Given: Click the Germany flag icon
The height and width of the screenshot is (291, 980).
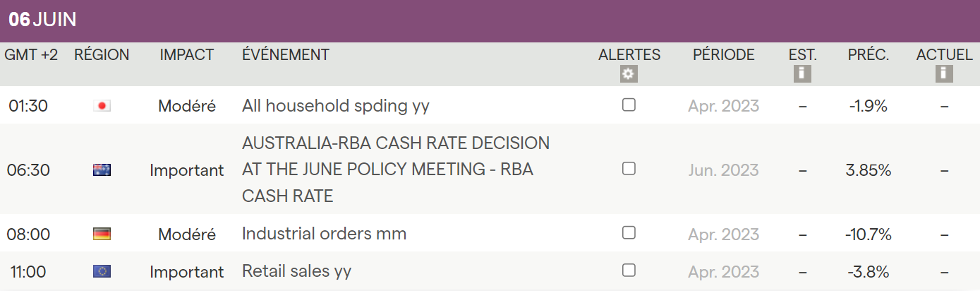Looking at the screenshot, I should 102,234.
